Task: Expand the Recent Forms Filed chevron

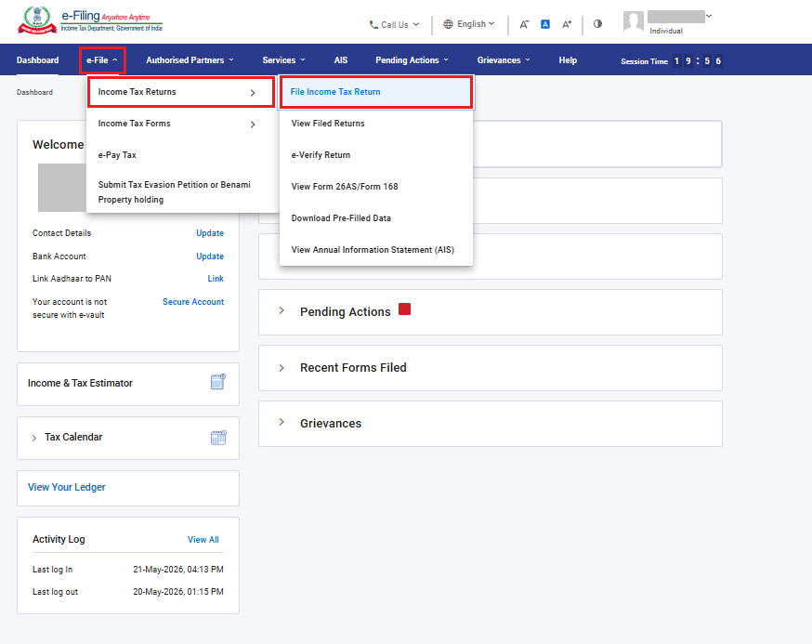Action: 282,368
